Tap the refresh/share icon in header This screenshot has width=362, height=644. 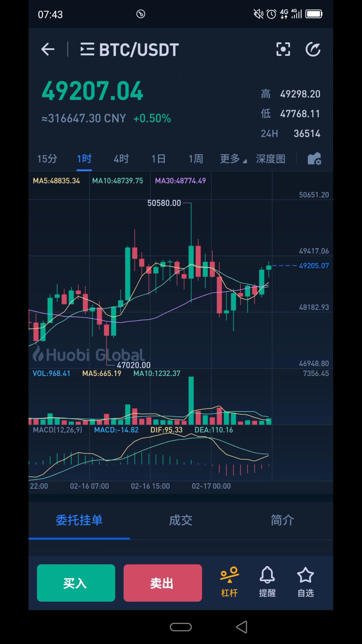(313, 49)
